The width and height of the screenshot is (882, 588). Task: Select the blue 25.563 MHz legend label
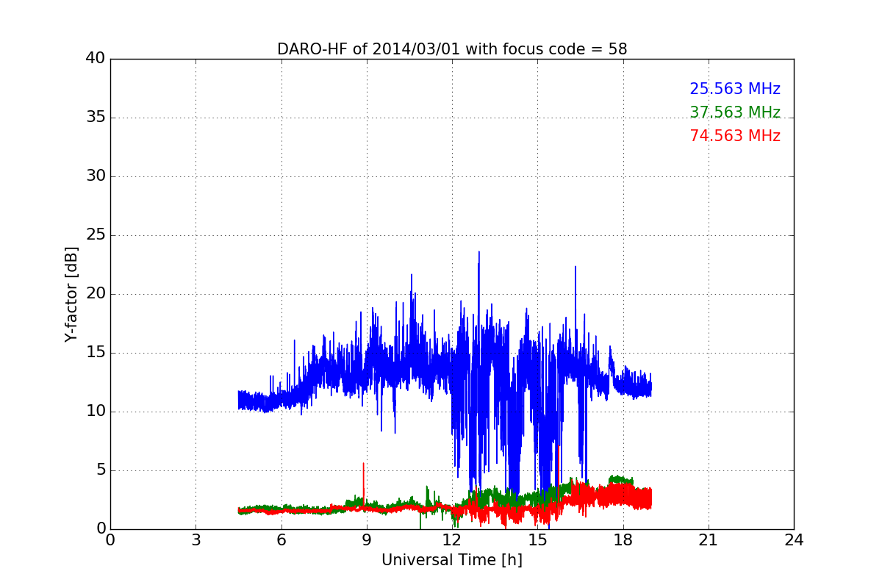tap(735, 89)
